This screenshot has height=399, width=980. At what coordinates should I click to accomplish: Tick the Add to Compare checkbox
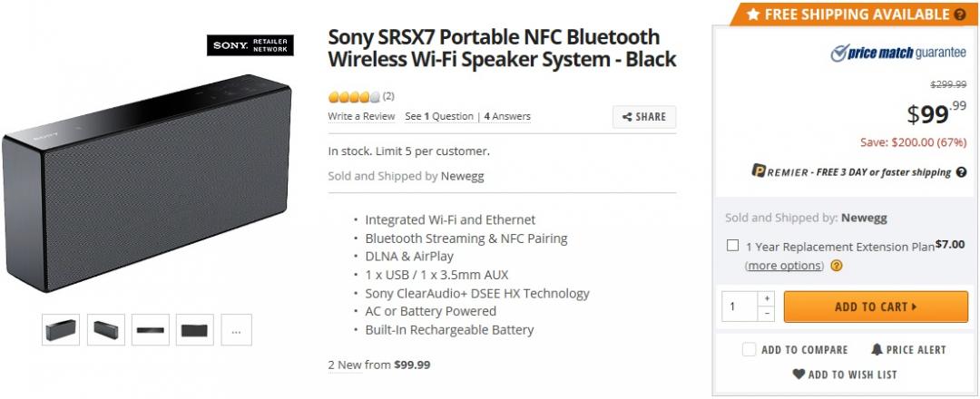[x=749, y=349]
